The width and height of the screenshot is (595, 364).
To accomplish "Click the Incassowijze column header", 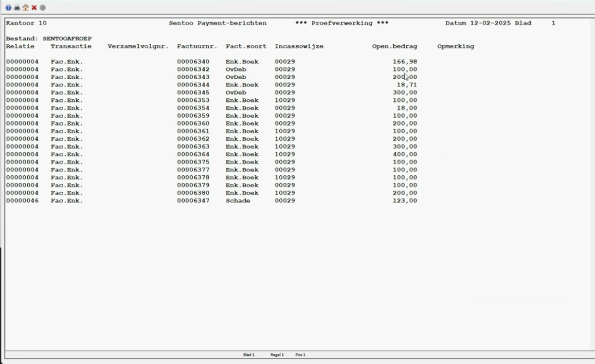I will pyautogui.click(x=299, y=46).
